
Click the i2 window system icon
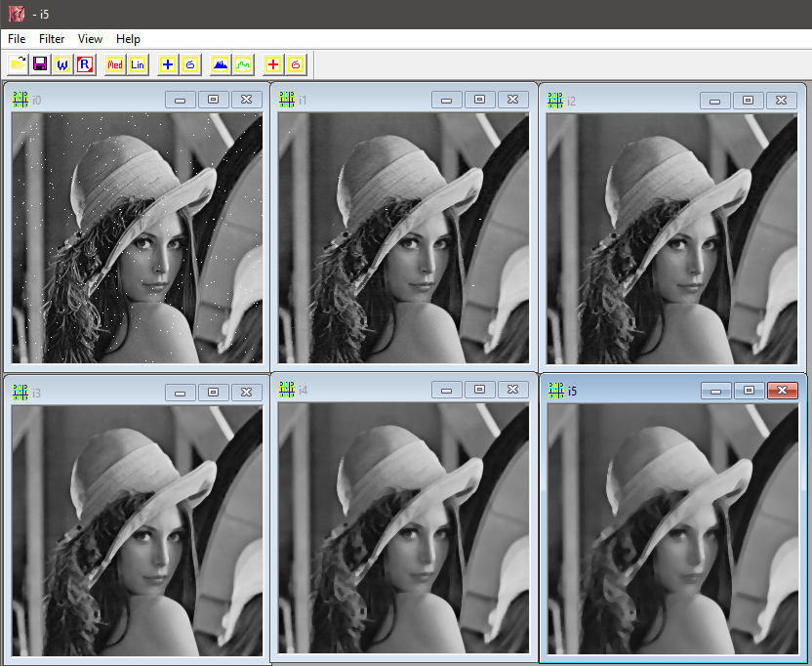click(555, 101)
